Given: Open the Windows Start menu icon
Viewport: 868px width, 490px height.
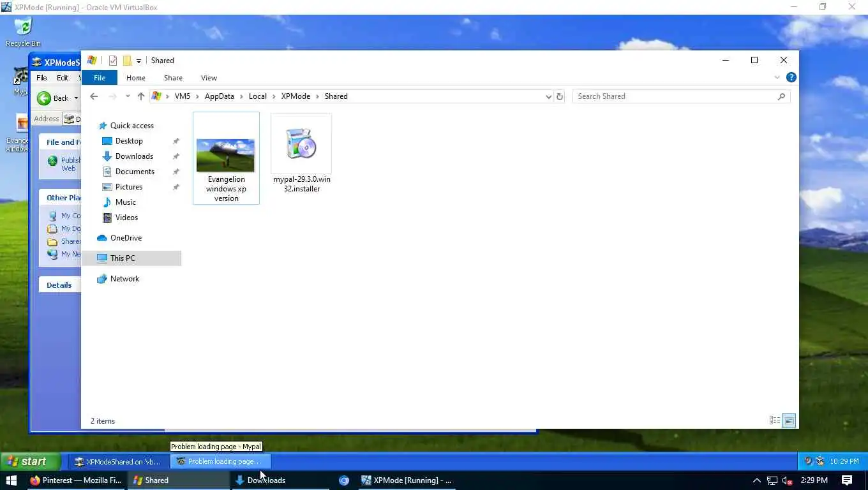Looking at the screenshot, I should [x=11, y=480].
